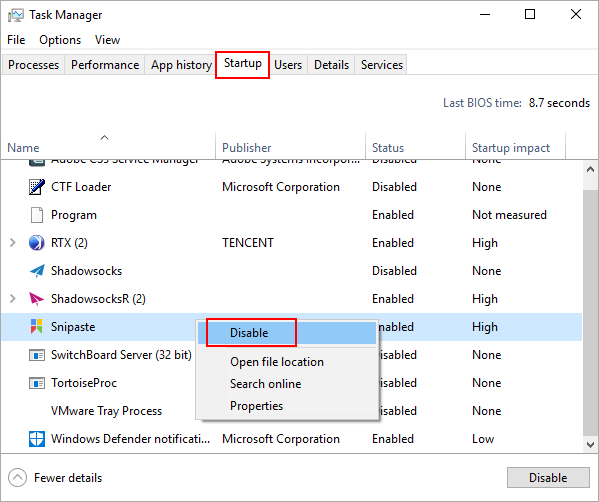Click the scrollbar down arrow
The image size is (599, 502).
[591, 445]
